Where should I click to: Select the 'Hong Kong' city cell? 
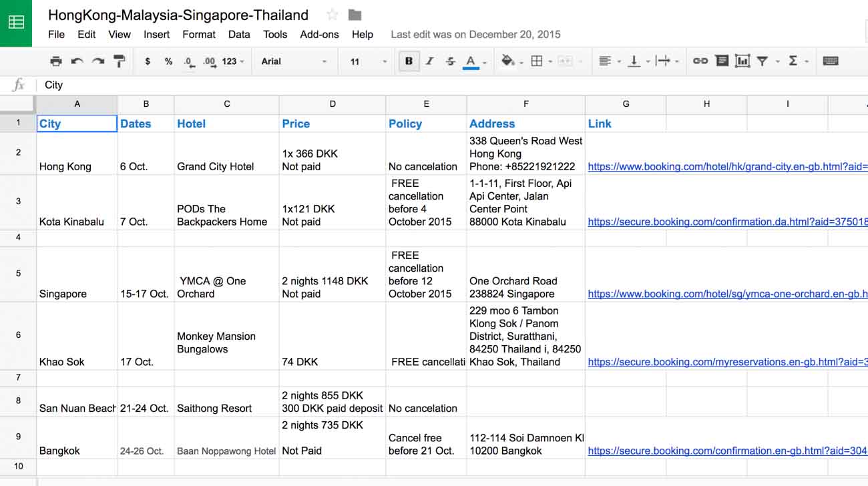tap(77, 154)
